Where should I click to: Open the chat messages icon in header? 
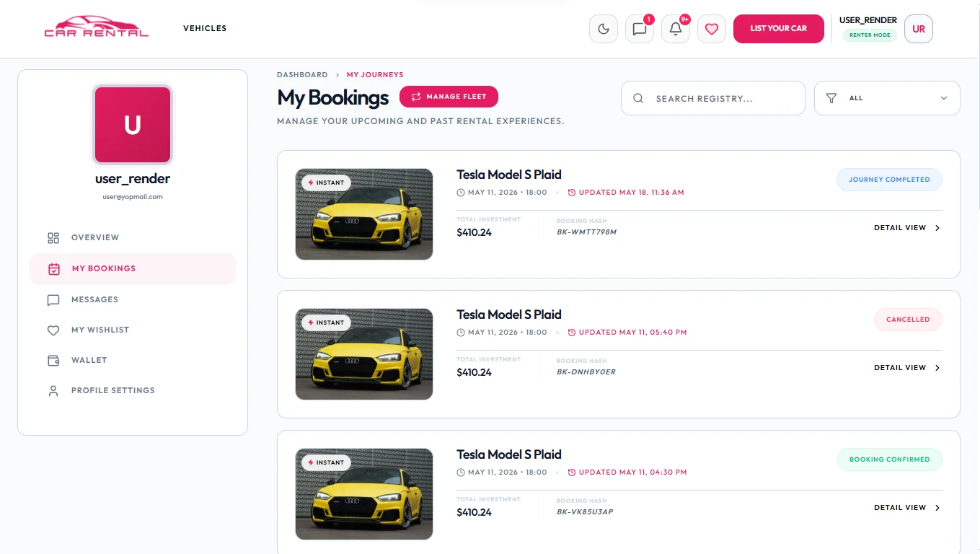point(640,29)
